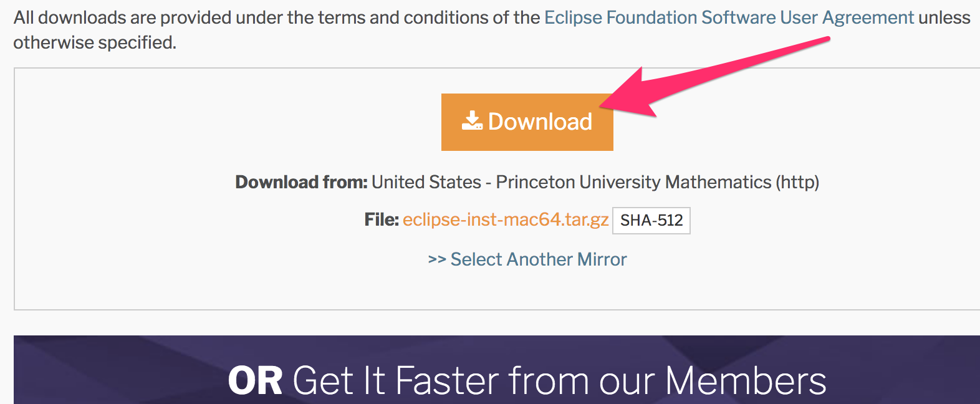Click the orange Download button

[527, 122]
